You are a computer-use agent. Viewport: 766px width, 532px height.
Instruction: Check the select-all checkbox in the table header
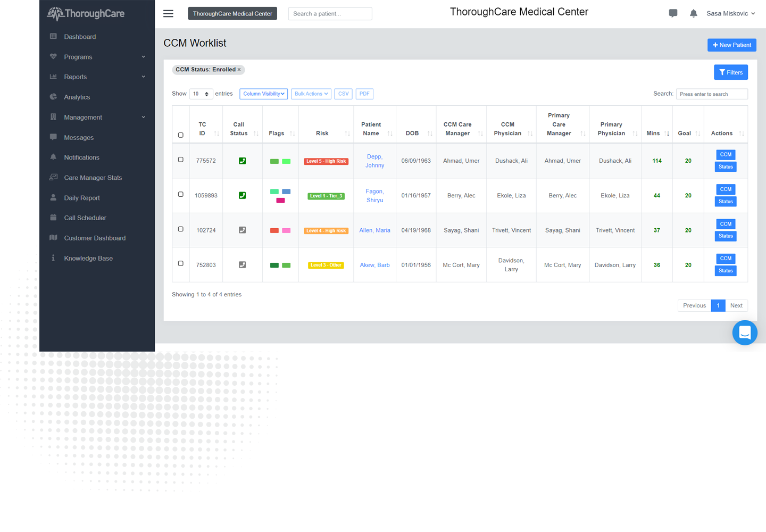[180, 135]
